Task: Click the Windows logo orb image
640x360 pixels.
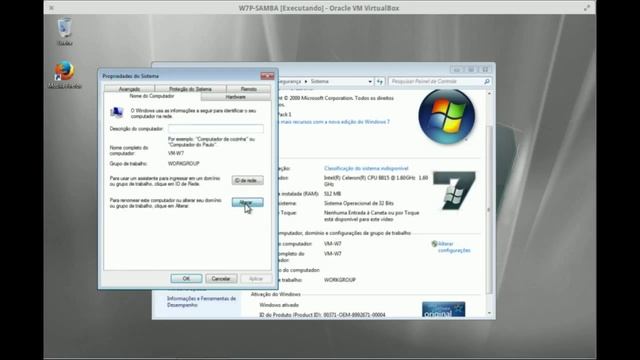Action: (x=447, y=116)
